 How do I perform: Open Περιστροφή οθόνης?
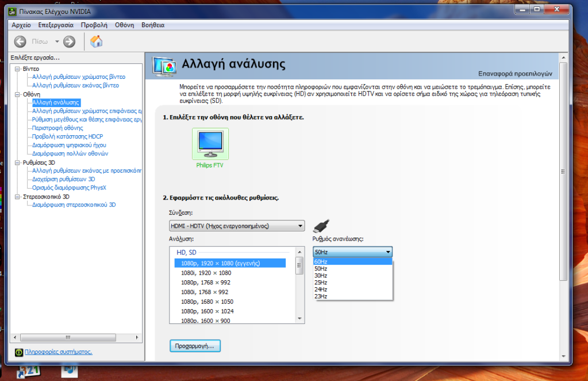tap(57, 128)
